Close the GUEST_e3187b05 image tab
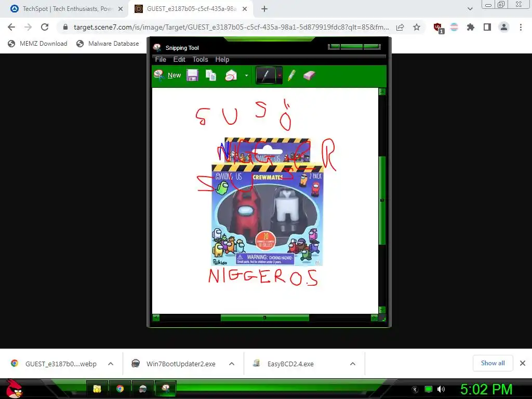532x399 pixels. [x=245, y=9]
